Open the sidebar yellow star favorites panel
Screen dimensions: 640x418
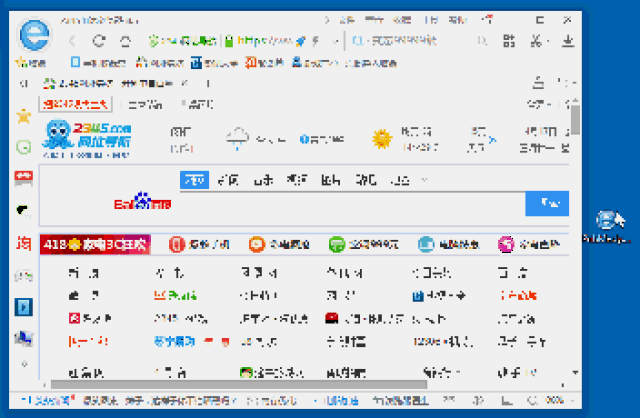point(24,116)
